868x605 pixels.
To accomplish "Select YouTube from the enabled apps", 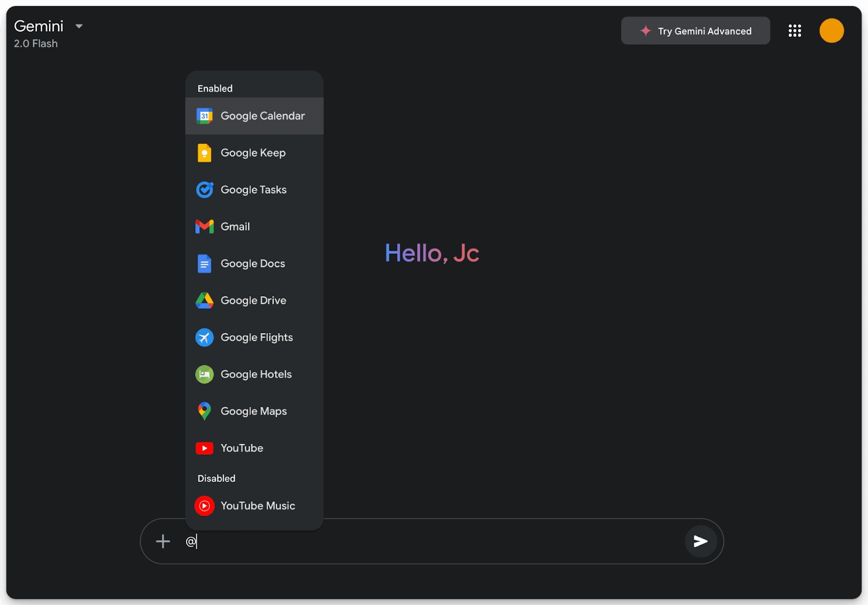I will [x=242, y=448].
